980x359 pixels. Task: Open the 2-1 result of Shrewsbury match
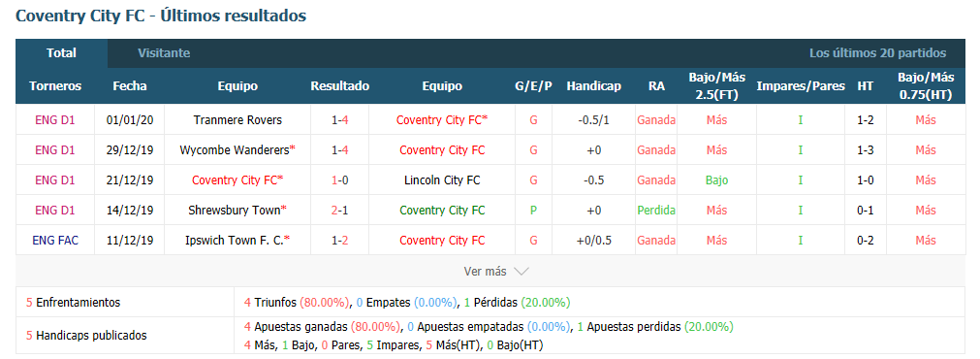(x=340, y=211)
